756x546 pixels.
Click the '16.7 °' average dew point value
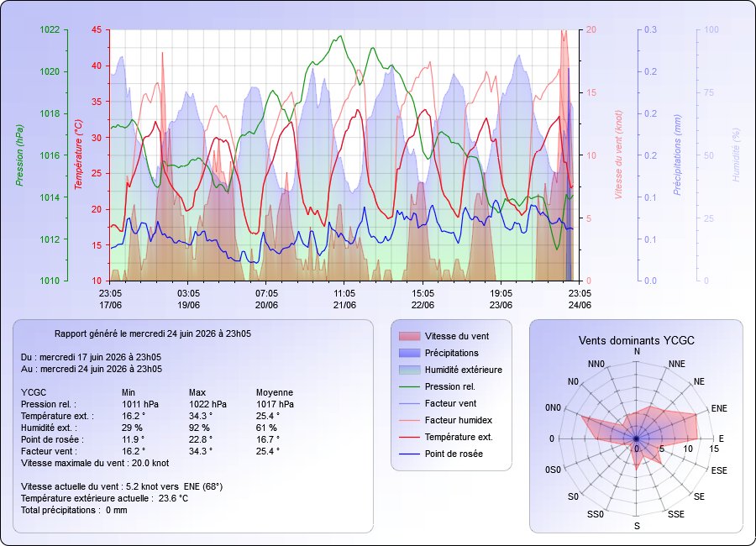click(268, 439)
